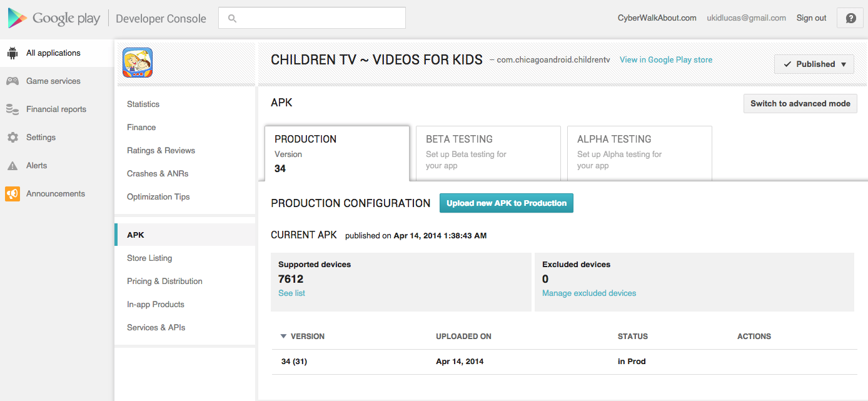Open help via question mark icon
This screenshot has width=868, height=401.
[850, 18]
